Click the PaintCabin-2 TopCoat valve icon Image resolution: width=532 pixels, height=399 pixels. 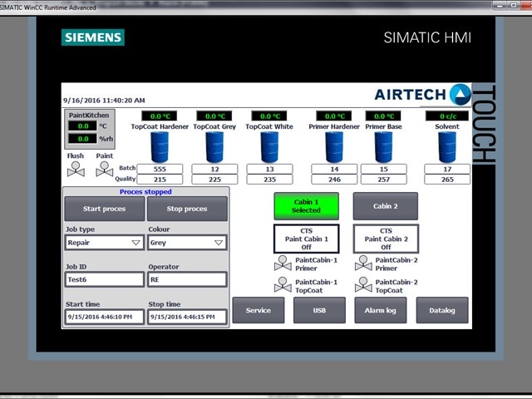363,285
